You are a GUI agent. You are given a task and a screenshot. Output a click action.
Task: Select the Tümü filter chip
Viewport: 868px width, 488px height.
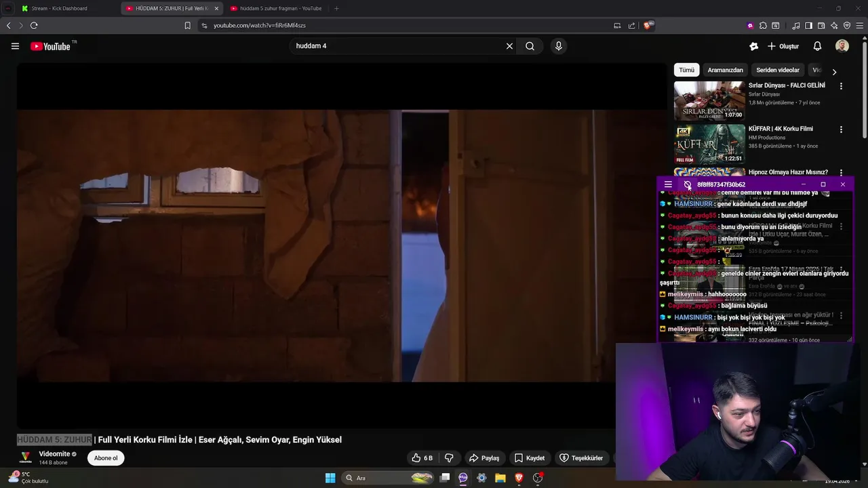687,70
